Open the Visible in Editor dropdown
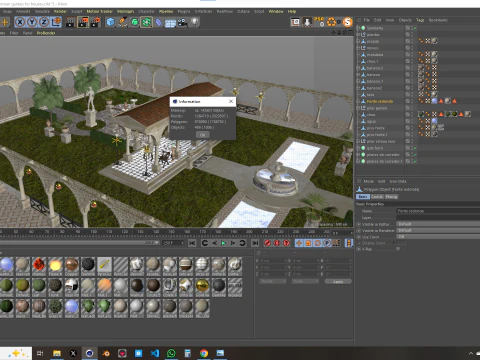Screen dimensions: 480x360 pyautogui.click(x=438, y=224)
